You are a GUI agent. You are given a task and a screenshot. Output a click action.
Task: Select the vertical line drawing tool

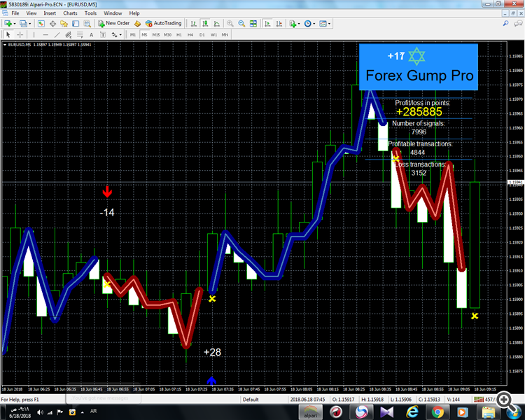(34, 34)
